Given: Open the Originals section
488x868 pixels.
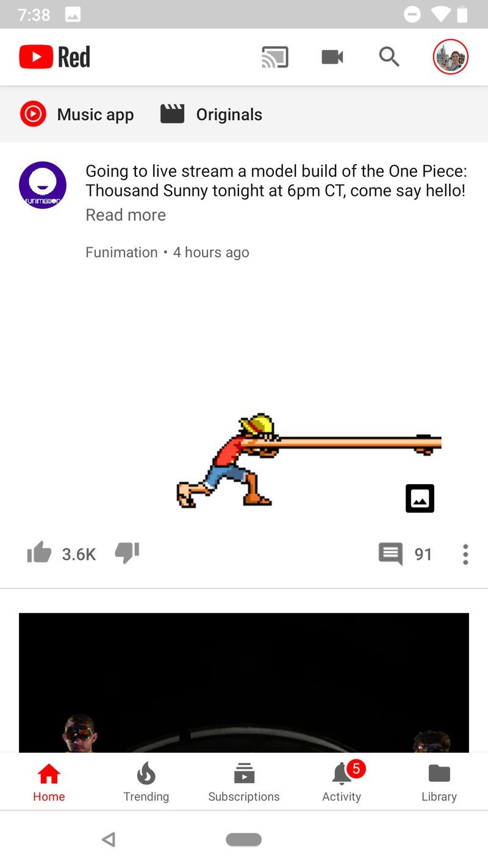Looking at the screenshot, I should click(211, 114).
